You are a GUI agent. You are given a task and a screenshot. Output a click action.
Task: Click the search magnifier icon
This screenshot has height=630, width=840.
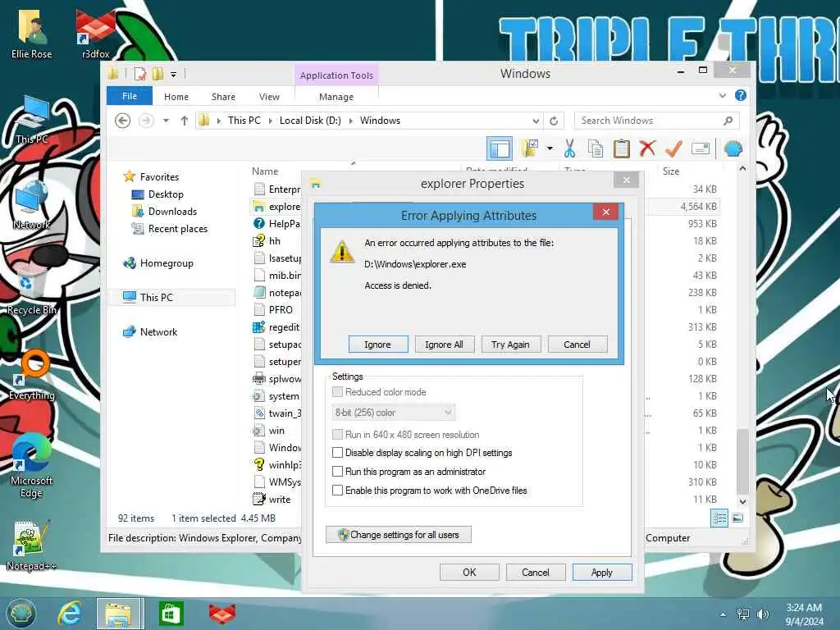click(728, 121)
